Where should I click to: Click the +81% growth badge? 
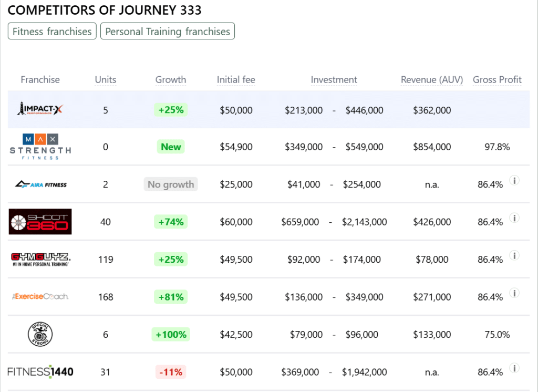tap(171, 297)
